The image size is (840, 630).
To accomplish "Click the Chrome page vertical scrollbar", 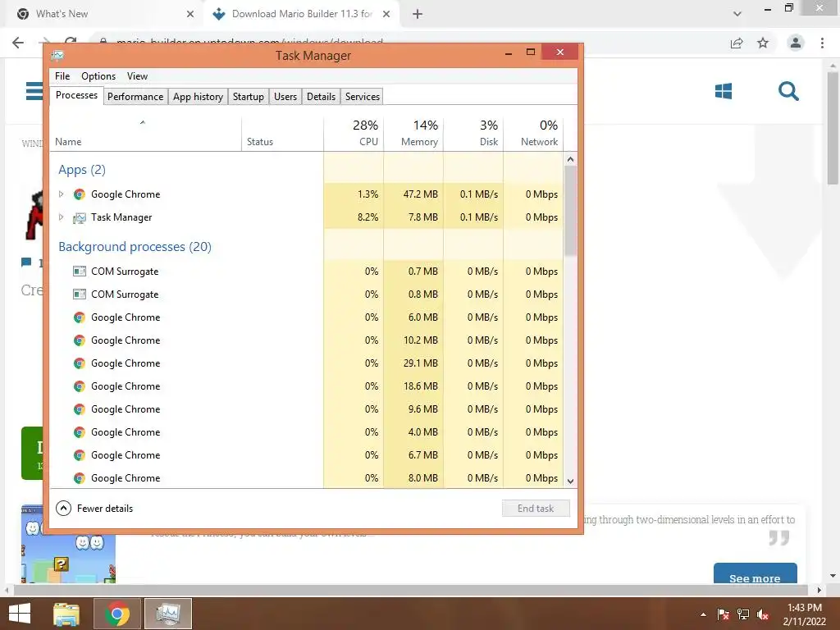I will pos(833,129).
